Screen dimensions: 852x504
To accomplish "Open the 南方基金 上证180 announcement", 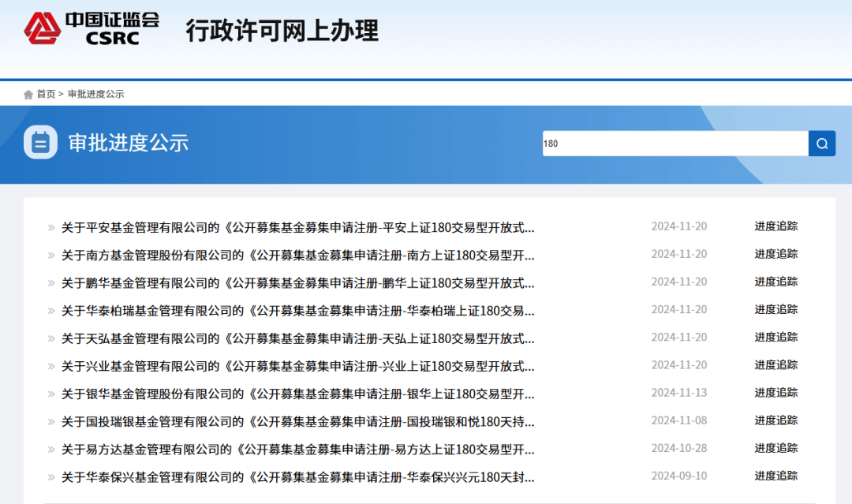I will (297, 255).
